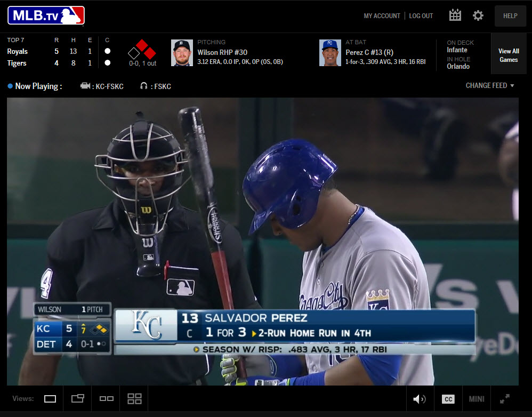Click the View All Games button
532x417 pixels.
point(509,55)
